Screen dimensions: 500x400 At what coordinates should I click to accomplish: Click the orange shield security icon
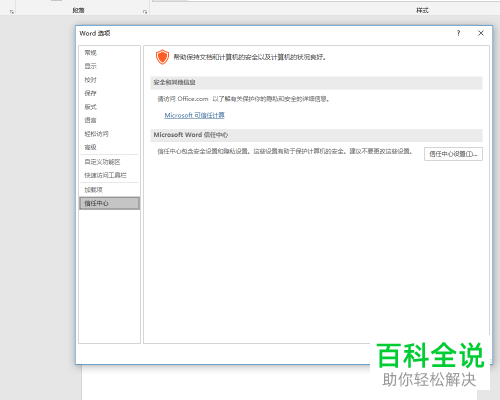click(162, 57)
